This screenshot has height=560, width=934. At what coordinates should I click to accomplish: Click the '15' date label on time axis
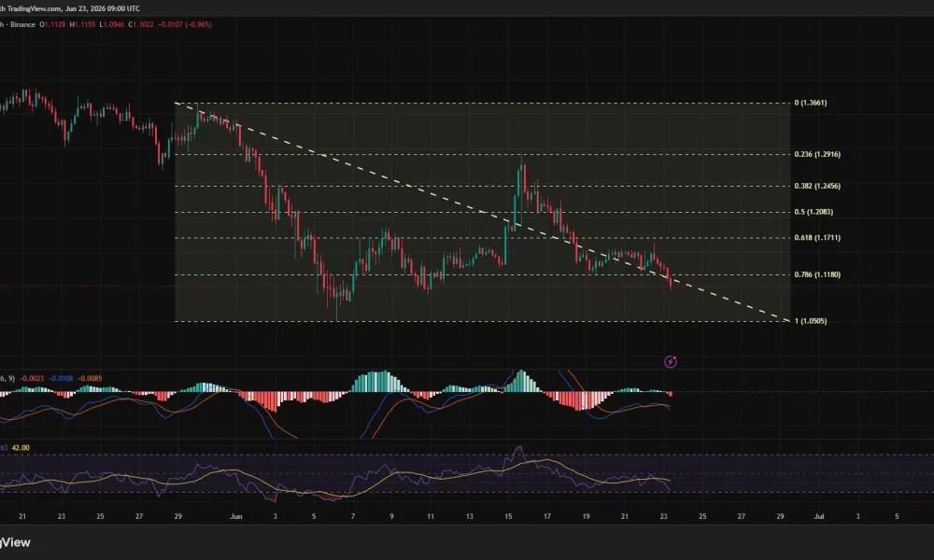click(508, 516)
